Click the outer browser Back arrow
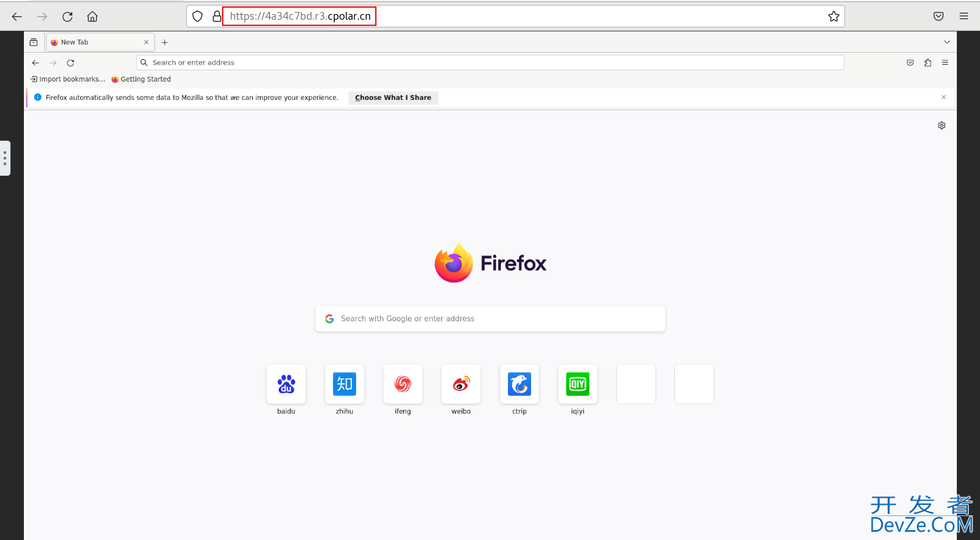The width and height of the screenshot is (980, 540). [17, 16]
